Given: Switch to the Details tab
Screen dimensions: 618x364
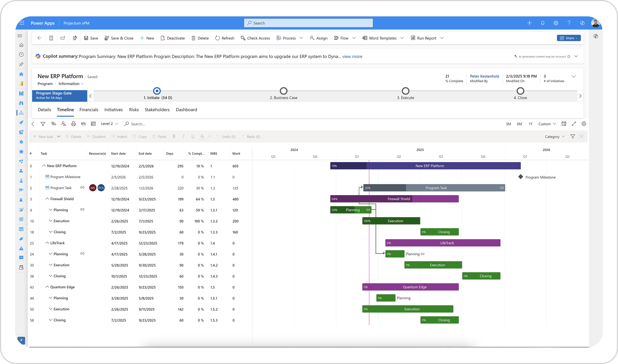Looking at the screenshot, I should (44, 110).
